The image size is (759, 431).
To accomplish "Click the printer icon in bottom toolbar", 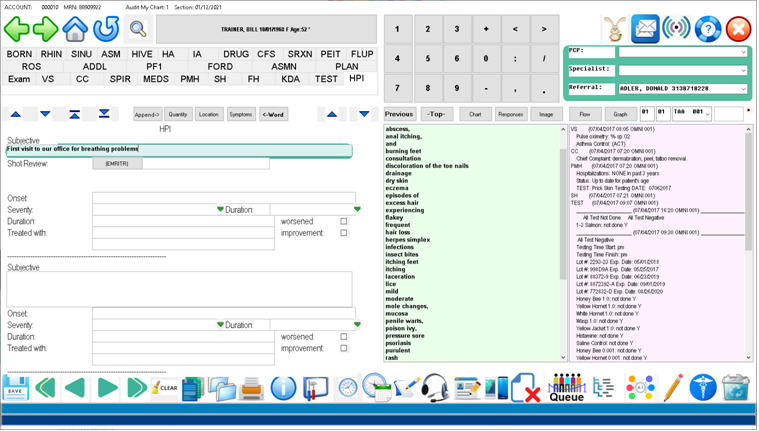I will point(252,388).
